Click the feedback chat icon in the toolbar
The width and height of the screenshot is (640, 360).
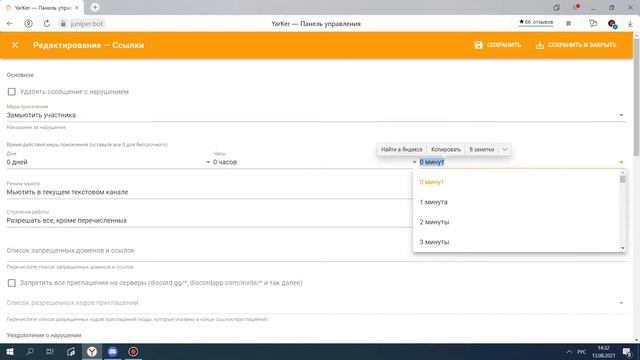[x=593, y=24]
